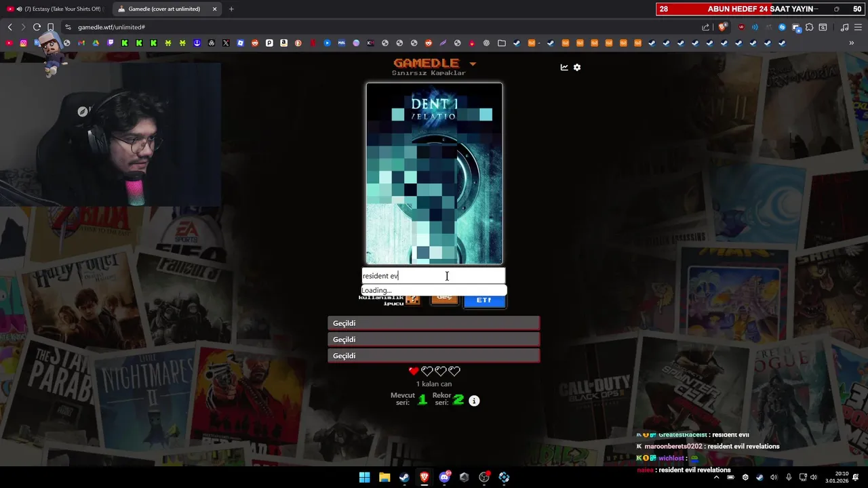Image resolution: width=868 pixels, height=488 pixels.
Task: Open Brave Shields lion icon
Action: tap(722, 27)
